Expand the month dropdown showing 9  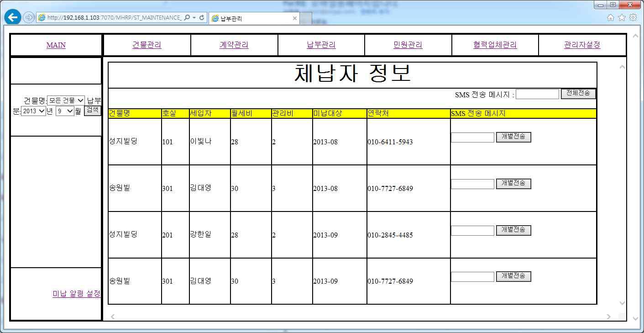(65, 111)
